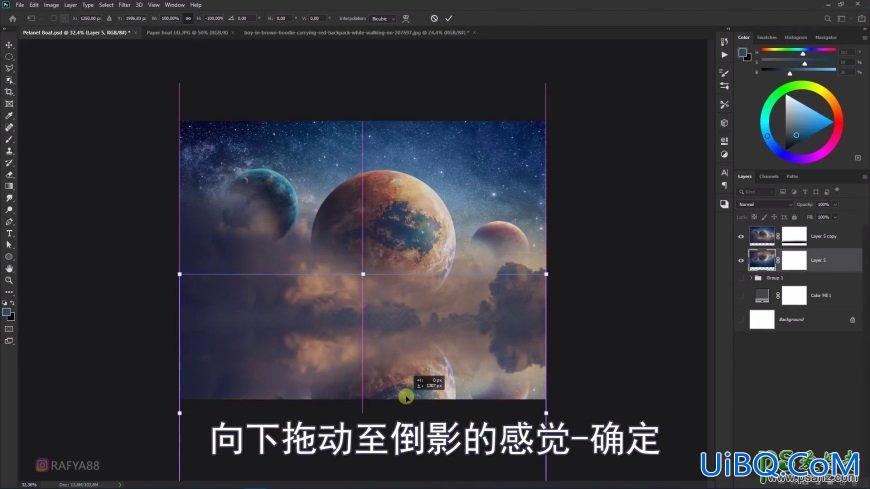Select the Hand tool
This screenshot has width=870, height=489.
(9, 269)
